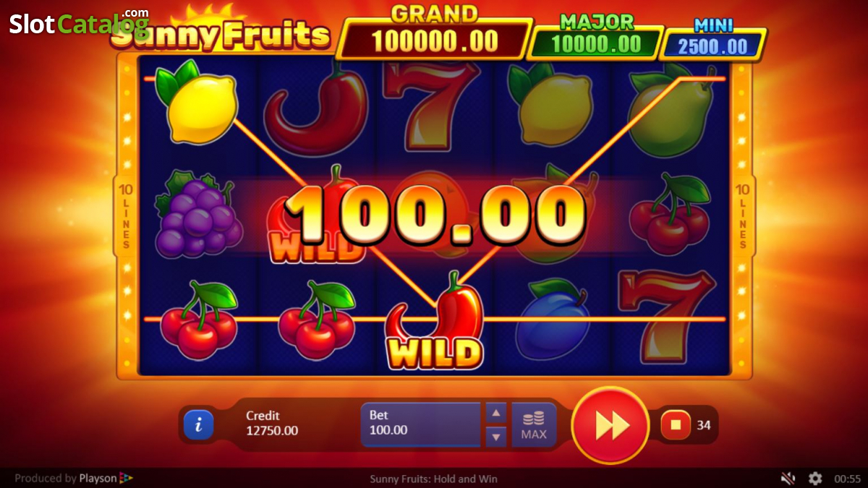
Task: Click the WILD chili on the bottom row
Action: [435, 322]
